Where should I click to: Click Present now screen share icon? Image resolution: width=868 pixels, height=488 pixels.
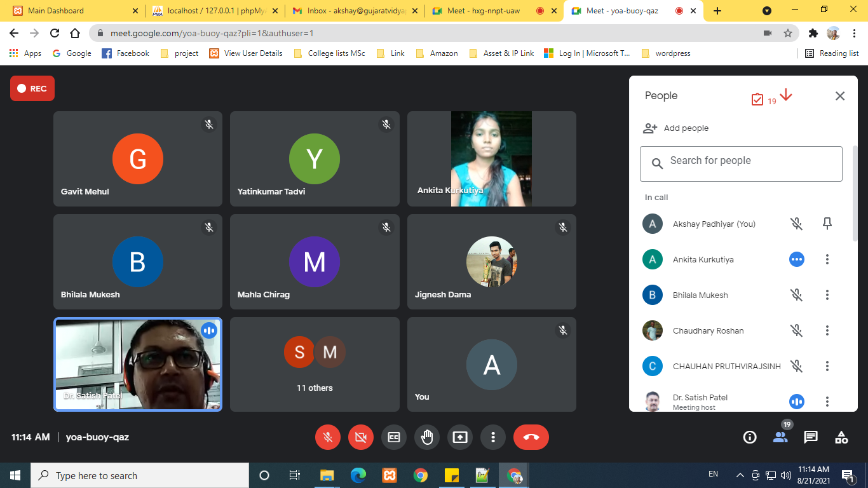pos(460,437)
